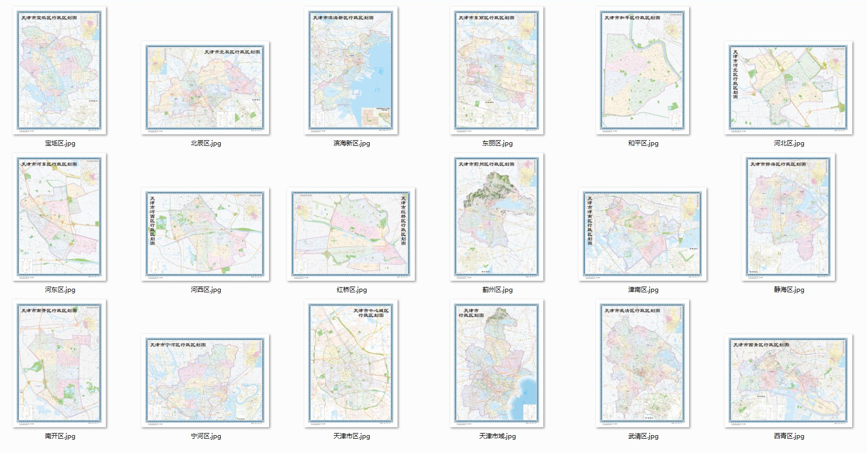Click the 河北区.jpg map thumbnail
868x454 pixels.
[x=788, y=88]
